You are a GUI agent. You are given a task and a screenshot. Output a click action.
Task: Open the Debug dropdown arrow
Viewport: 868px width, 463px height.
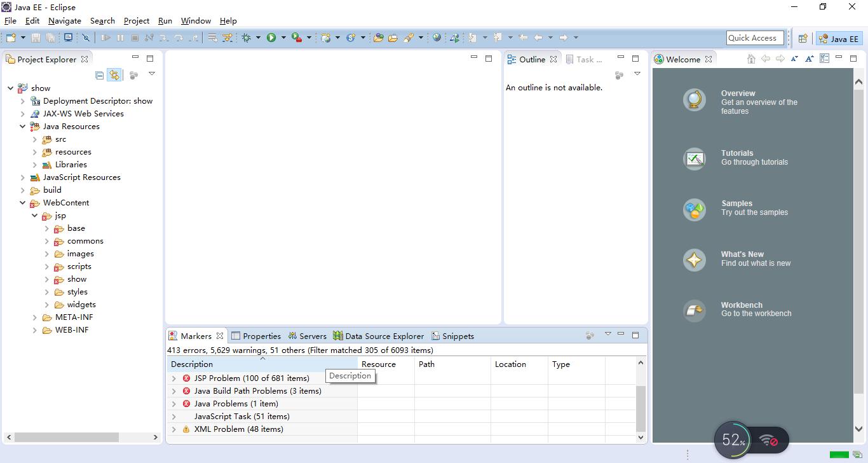(x=258, y=38)
